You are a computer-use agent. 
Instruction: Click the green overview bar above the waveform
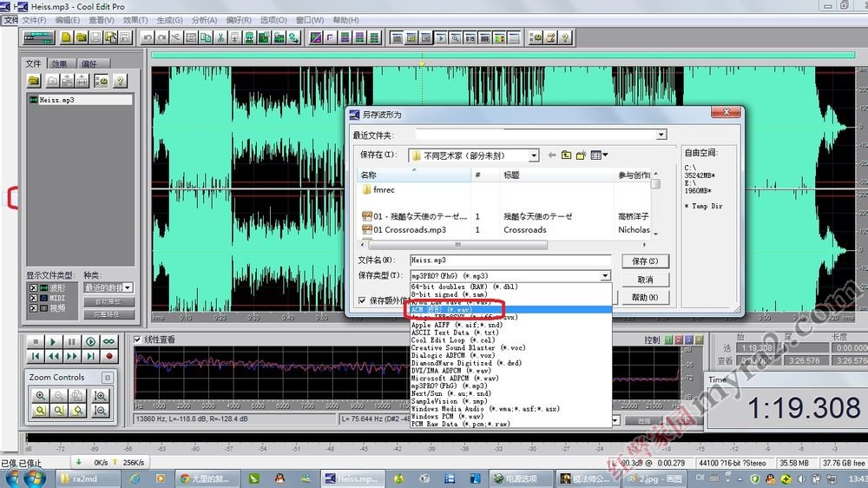tap(503, 55)
